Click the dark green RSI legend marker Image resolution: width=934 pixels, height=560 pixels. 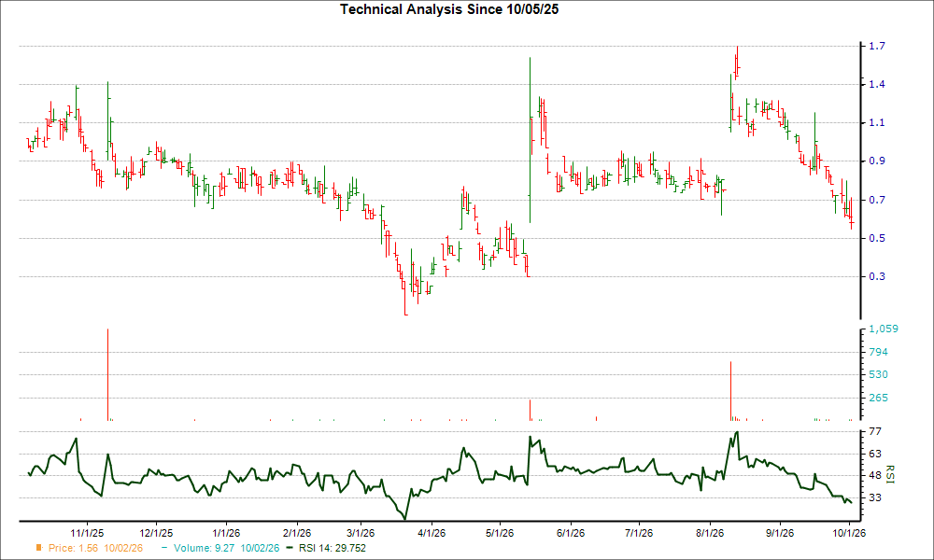[290, 548]
